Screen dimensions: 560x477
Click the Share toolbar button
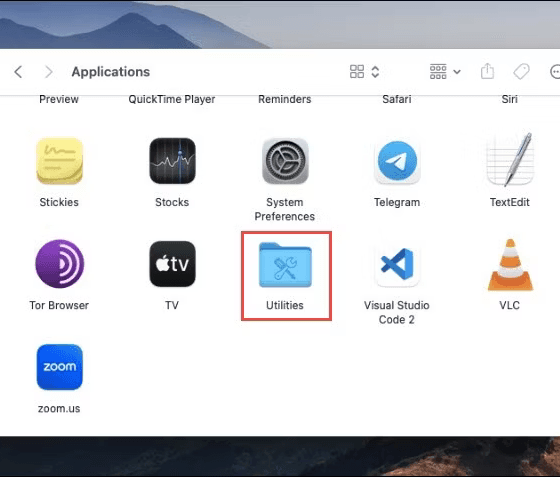click(487, 71)
